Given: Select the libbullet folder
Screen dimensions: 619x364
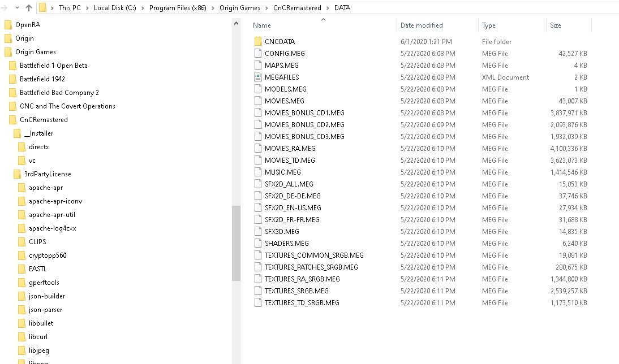Looking at the screenshot, I should pos(41,323).
